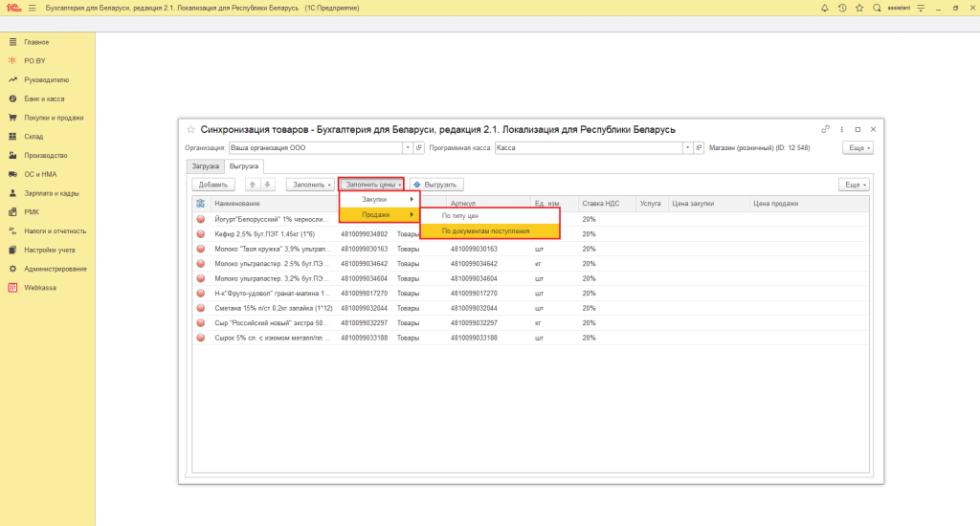Viewport: 980px width, 526px height.
Task: Expand Продажи submenu
Action: (379, 214)
